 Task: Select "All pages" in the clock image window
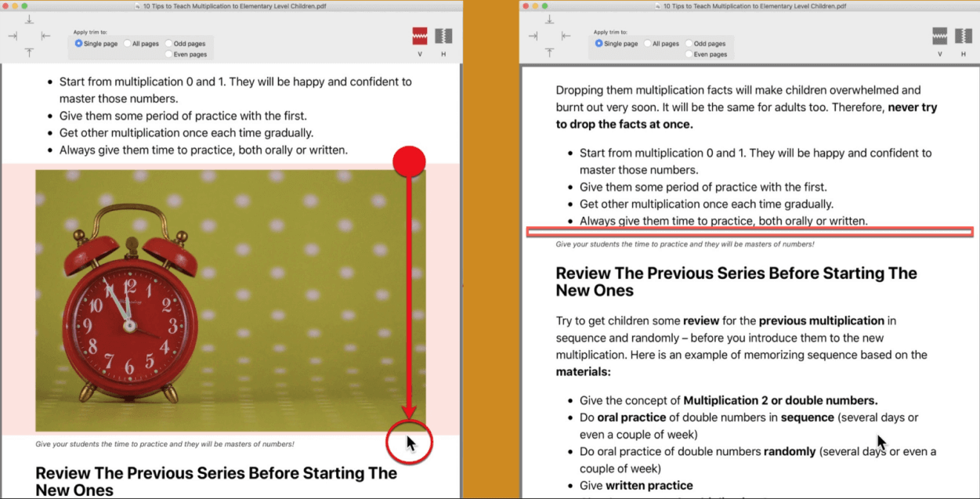pyautogui.click(x=127, y=44)
